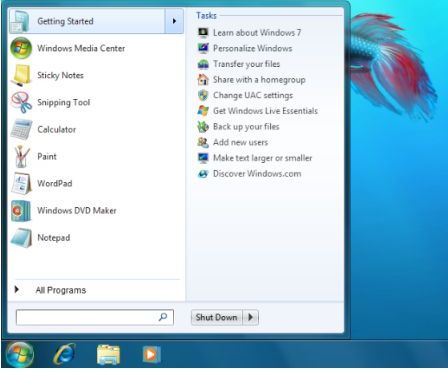Expand the Getting Started jump list arrow
The width and height of the screenshot is (448, 369).
[x=174, y=21]
